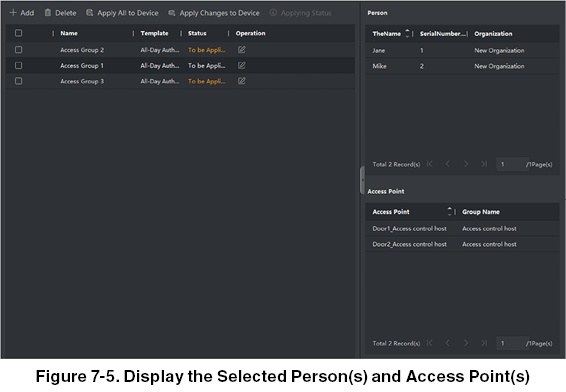This screenshot has height=392, width=566.
Task: Click the Delete button
Action: point(60,13)
